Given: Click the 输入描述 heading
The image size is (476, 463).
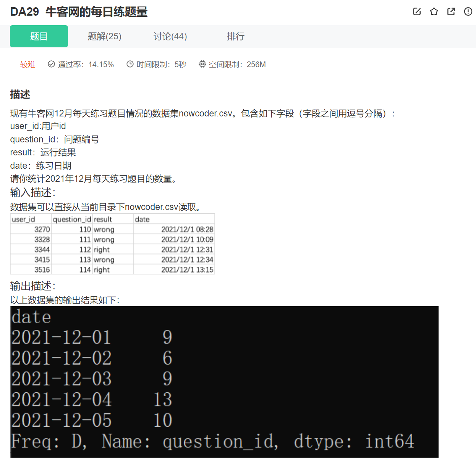Looking at the screenshot, I should click(x=33, y=192).
